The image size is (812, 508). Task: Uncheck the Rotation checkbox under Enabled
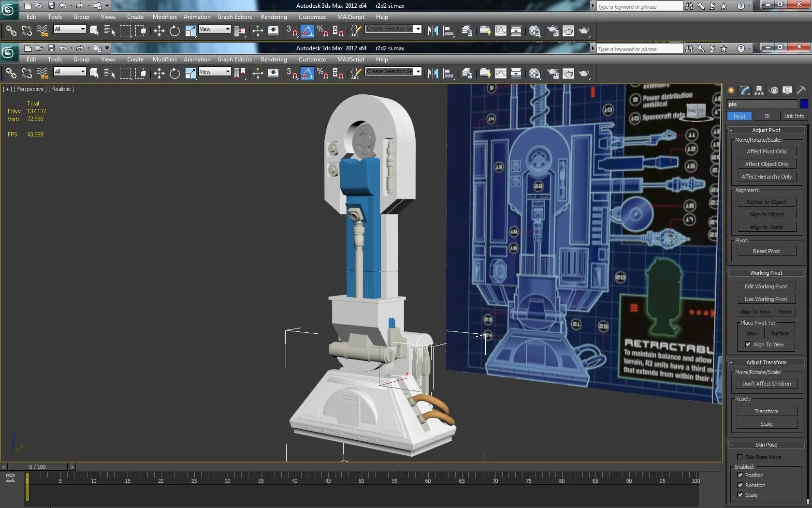(740, 485)
